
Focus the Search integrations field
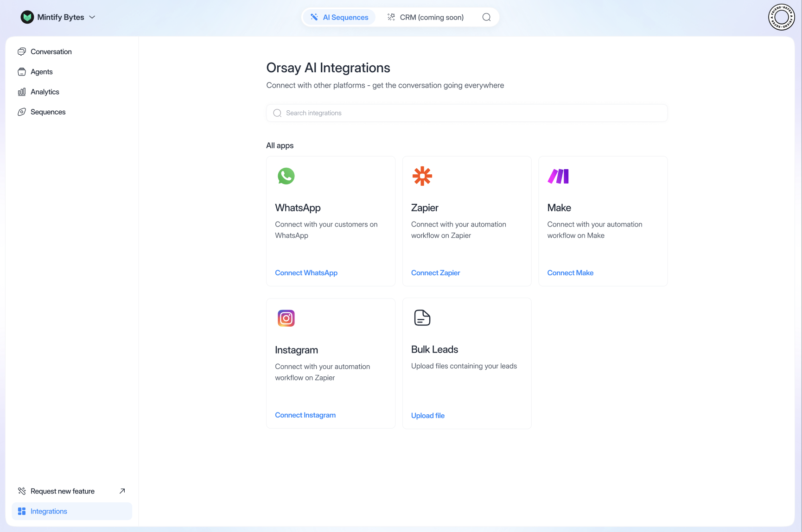(x=467, y=113)
